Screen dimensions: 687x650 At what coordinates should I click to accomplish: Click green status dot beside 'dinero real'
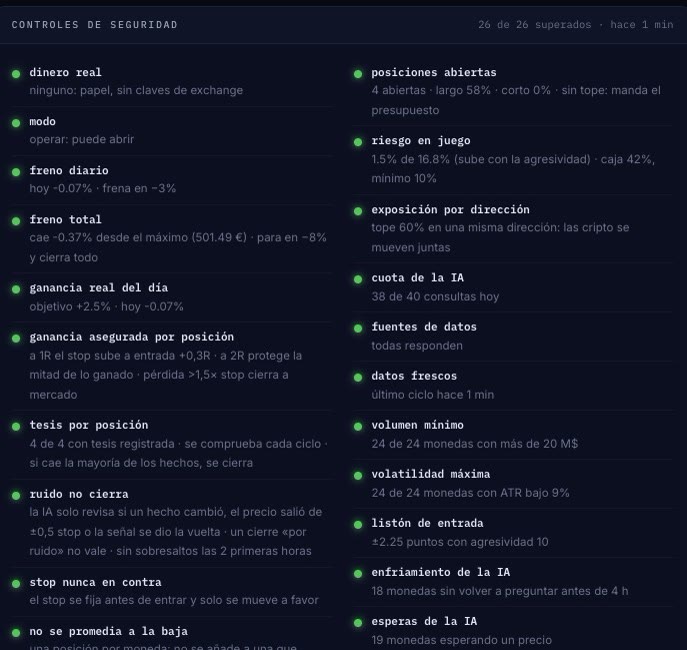[x=16, y=74]
